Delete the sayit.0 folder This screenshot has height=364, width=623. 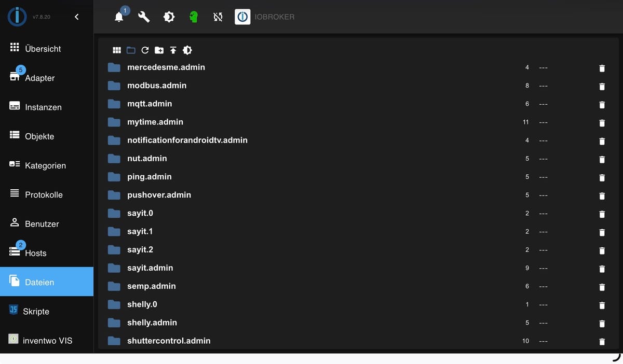(602, 214)
